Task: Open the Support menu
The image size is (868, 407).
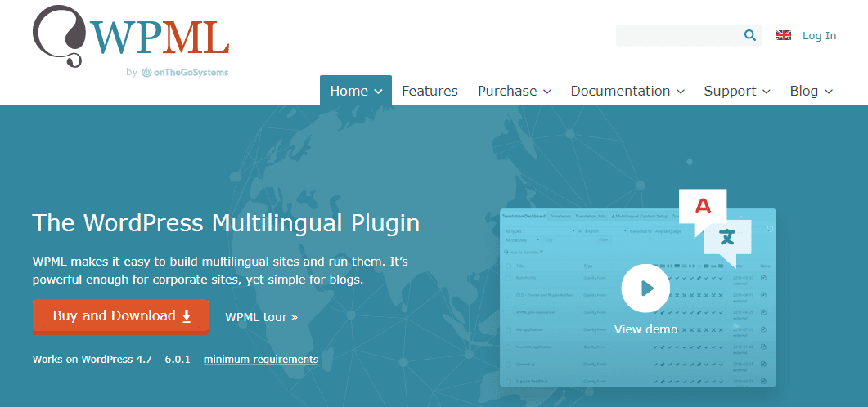Action: (737, 91)
